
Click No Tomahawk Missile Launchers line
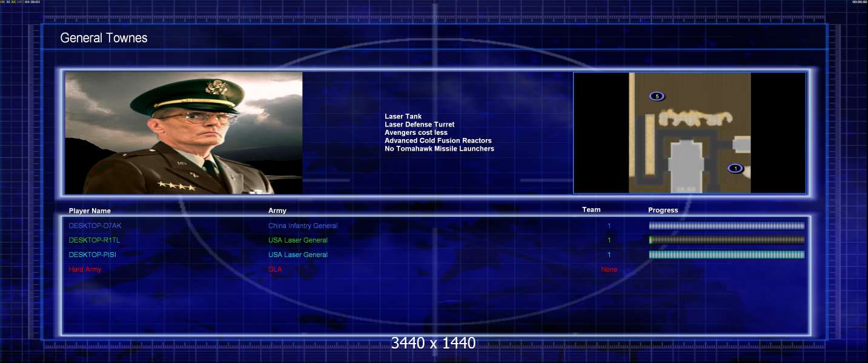click(x=439, y=148)
